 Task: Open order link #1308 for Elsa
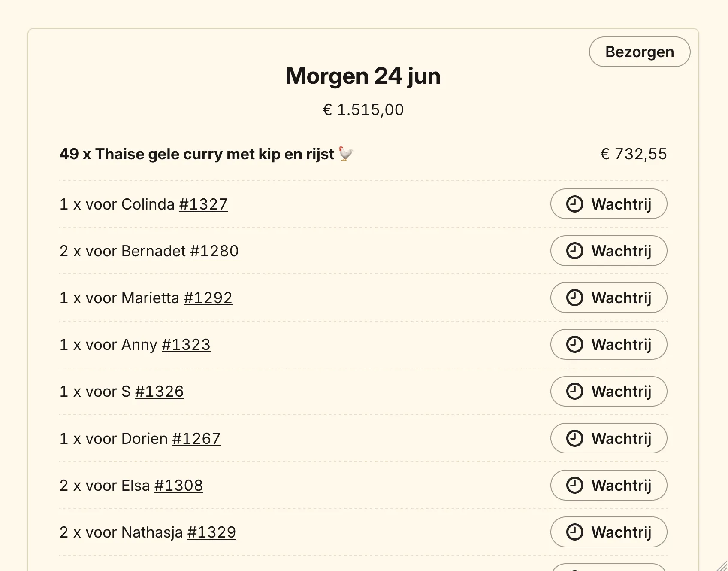coord(179,486)
